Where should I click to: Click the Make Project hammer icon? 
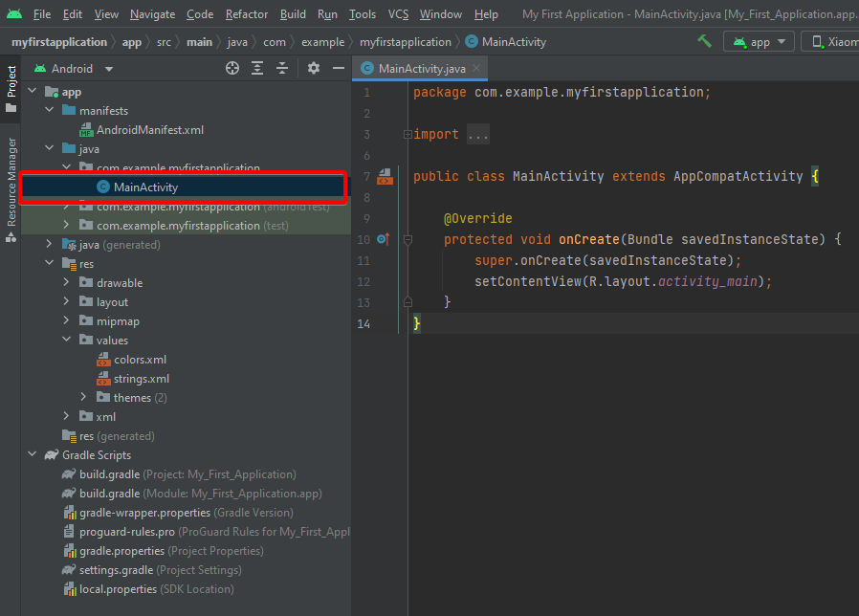pos(704,41)
